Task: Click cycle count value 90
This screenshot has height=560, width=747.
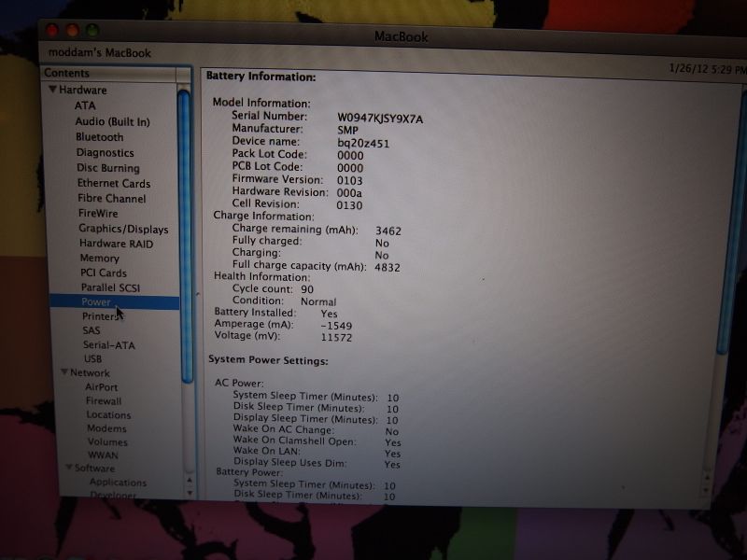Action: click(x=307, y=289)
